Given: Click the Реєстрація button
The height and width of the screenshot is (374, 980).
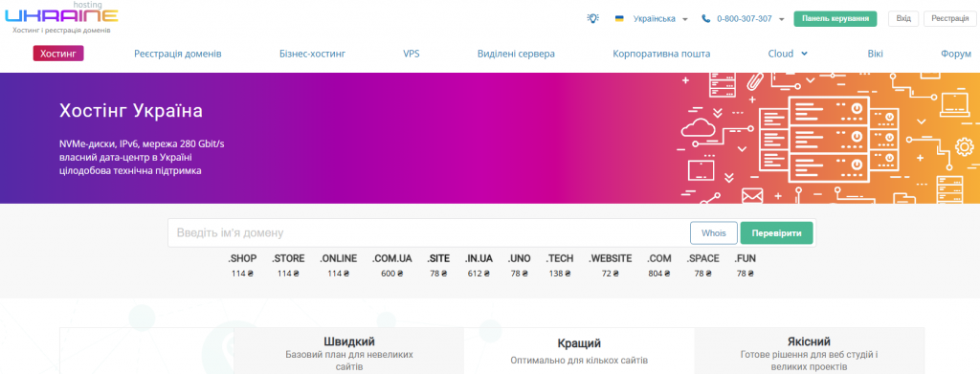Looking at the screenshot, I should [950, 19].
